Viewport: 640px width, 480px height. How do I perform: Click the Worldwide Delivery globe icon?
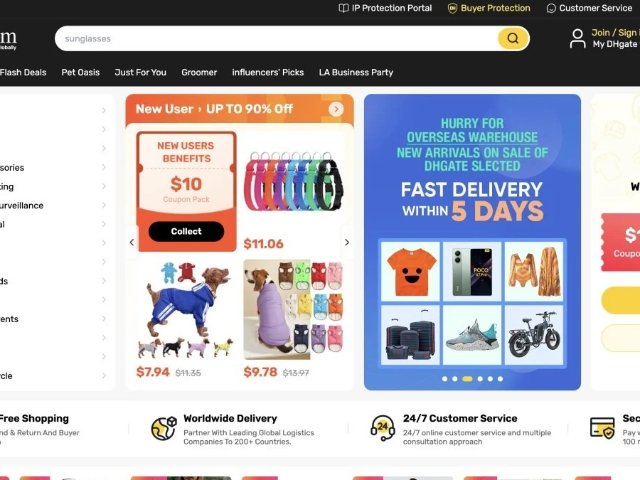point(164,428)
